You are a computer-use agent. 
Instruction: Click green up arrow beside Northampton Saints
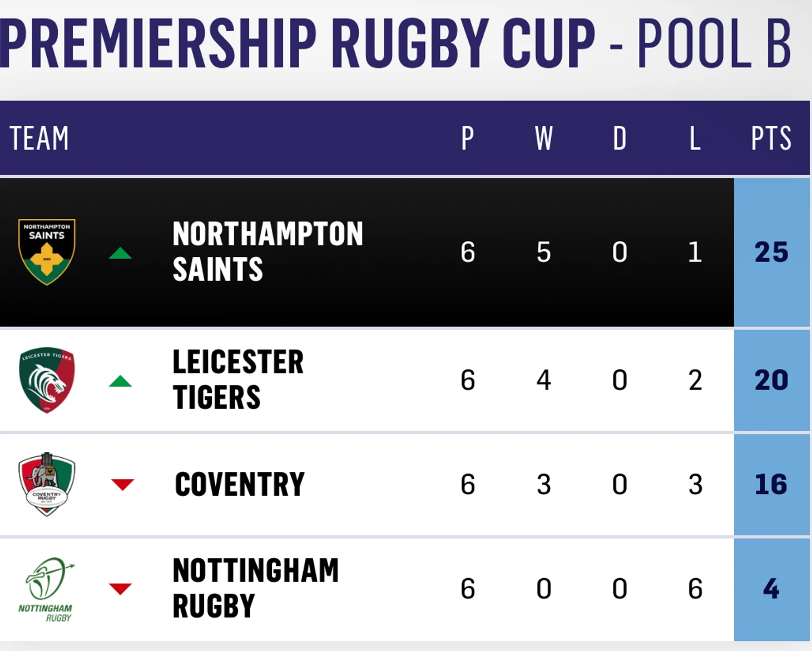(x=120, y=254)
